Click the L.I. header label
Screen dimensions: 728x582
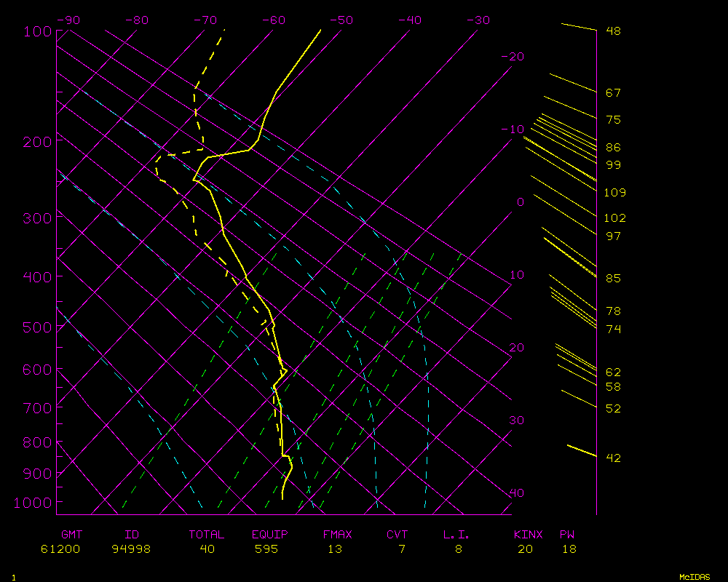456,535
